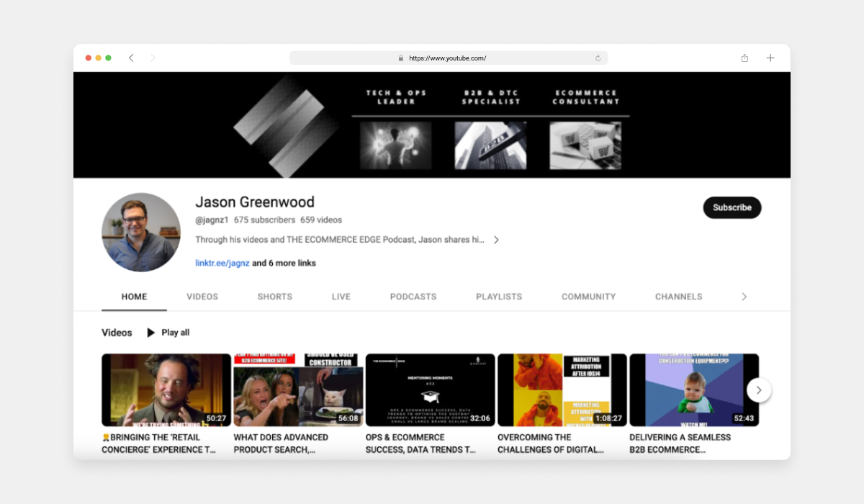Viewport: 864px width, 504px height.
Task: Open the 50:27 Retail Concierge video thumbnail
Action: click(166, 390)
